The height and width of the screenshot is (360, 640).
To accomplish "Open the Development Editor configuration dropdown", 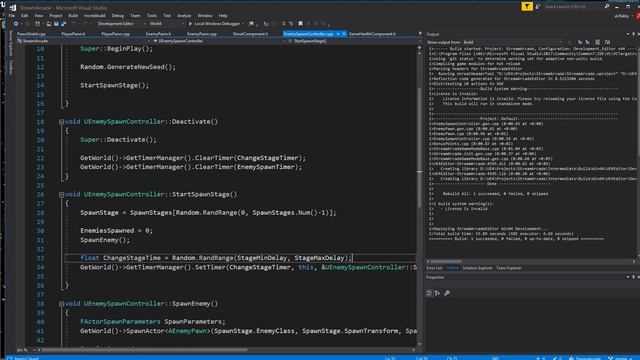I will pyautogui.click(x=121, y=24).
